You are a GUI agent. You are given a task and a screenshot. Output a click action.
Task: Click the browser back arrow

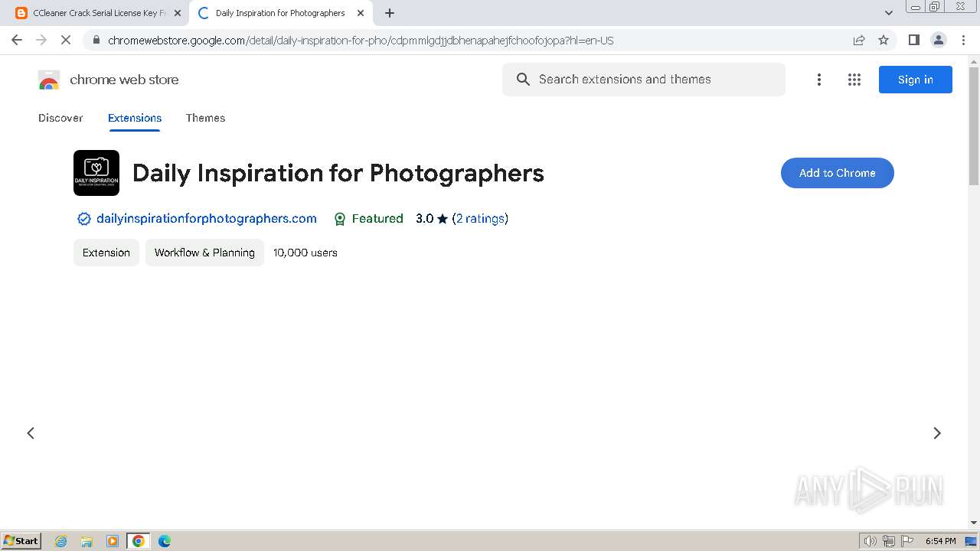pyautogui.click(x=17, y=40)
